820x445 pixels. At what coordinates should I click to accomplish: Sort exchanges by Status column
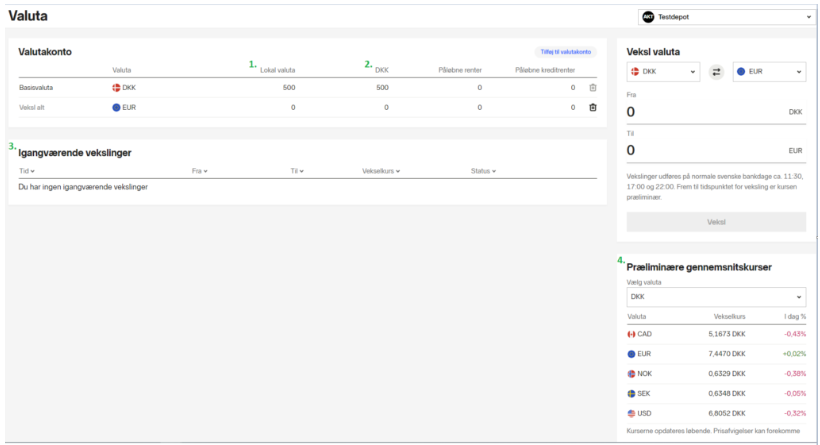point(484,171)
